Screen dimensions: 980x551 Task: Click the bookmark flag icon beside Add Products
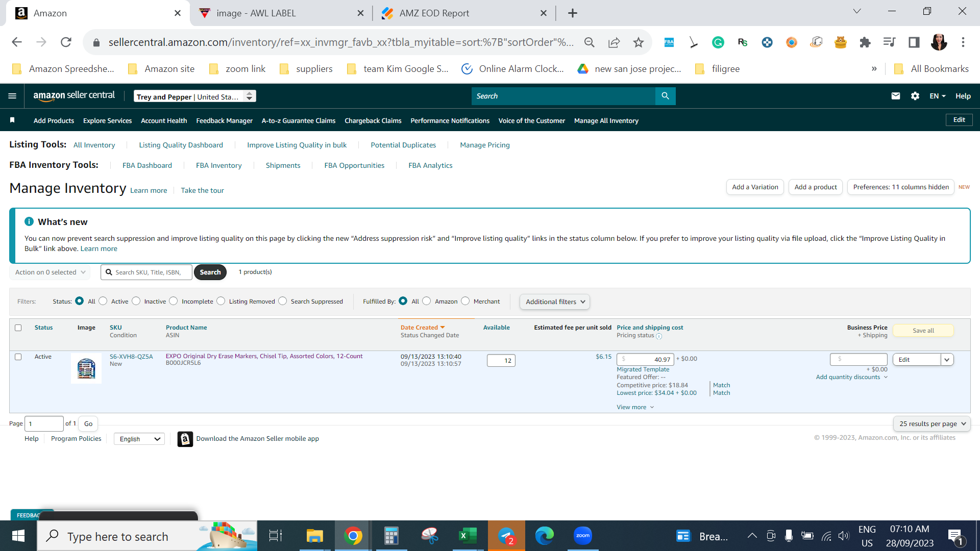(12, 120)
